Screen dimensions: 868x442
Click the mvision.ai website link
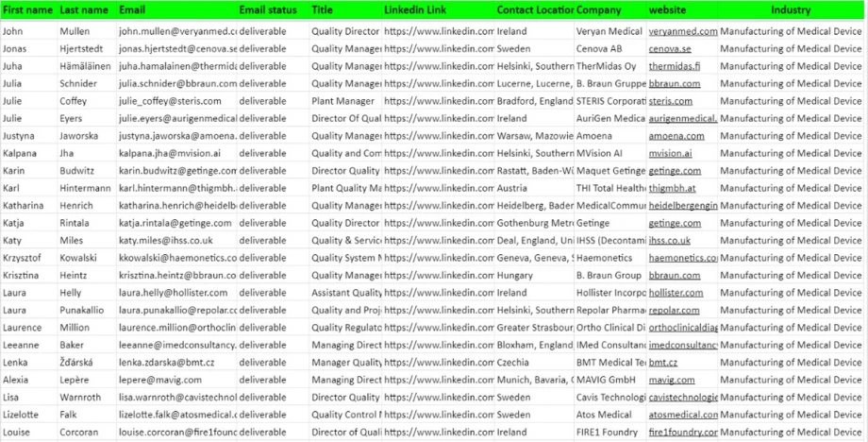click(x=670, y=153)
